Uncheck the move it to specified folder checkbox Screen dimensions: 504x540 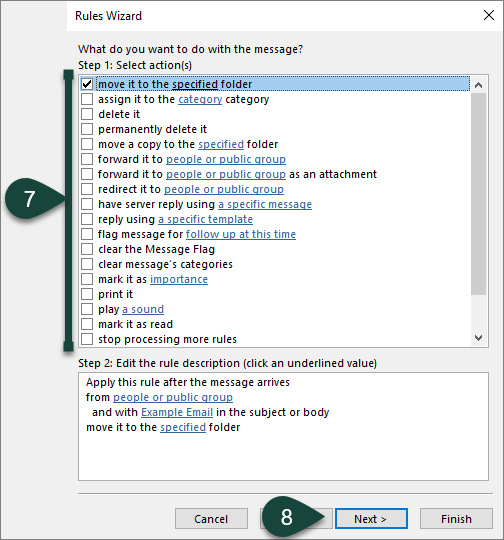pos(87,84)
